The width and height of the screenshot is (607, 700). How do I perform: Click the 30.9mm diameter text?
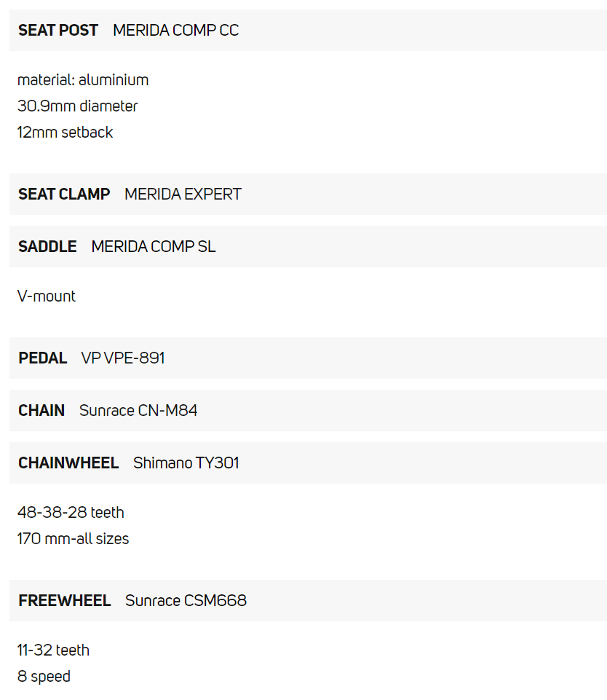coord(77,106)
